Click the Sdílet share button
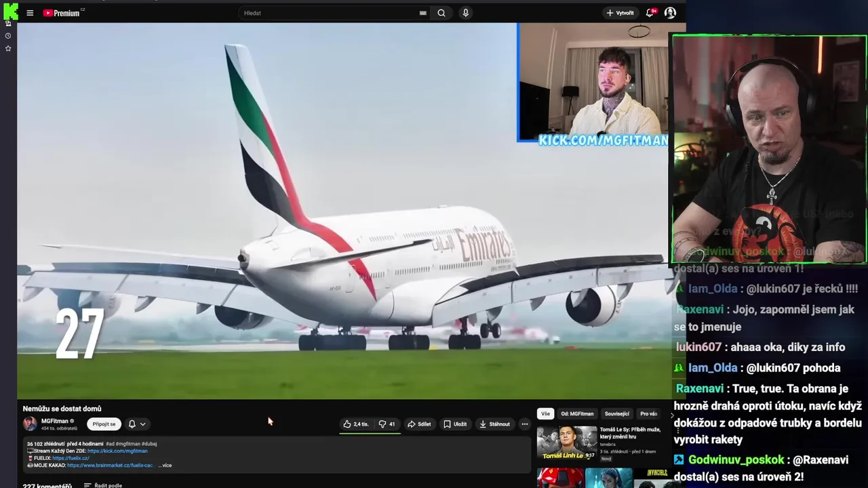868x488 pixels. [419, 424]
